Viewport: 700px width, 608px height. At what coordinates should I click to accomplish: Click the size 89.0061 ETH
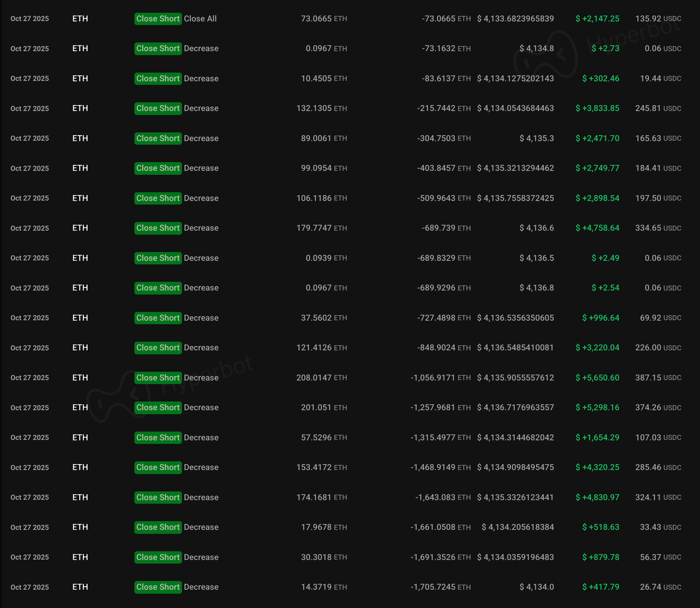pyautogui.click(x=324, y=139)
